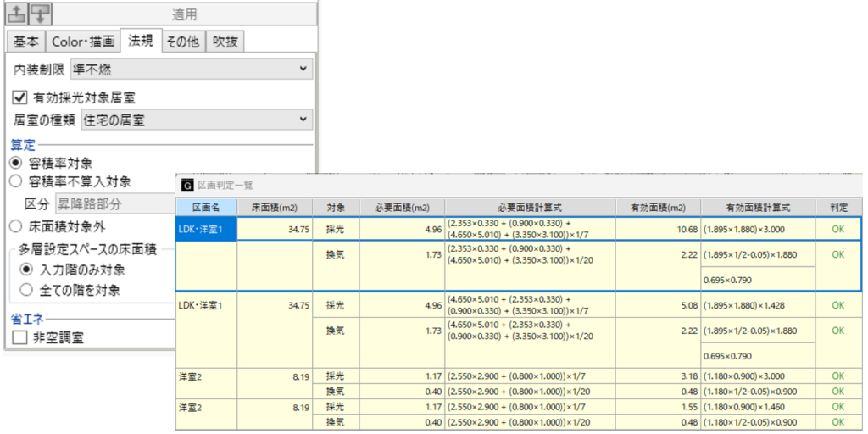Image resolution: width=868 pixels, height=434 pixels.
Task: Expand the 内装制限 dropdown
Action: (191, 69)
